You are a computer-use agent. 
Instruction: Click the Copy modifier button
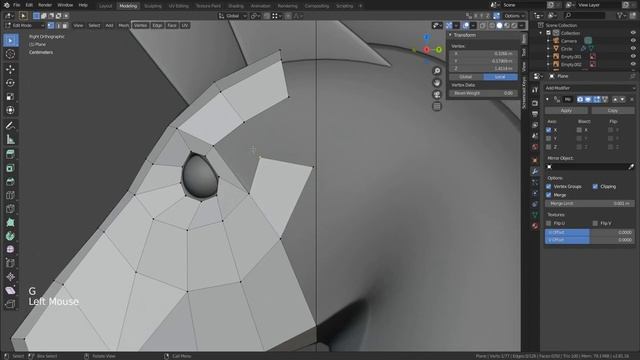click(x=613, y=111)
